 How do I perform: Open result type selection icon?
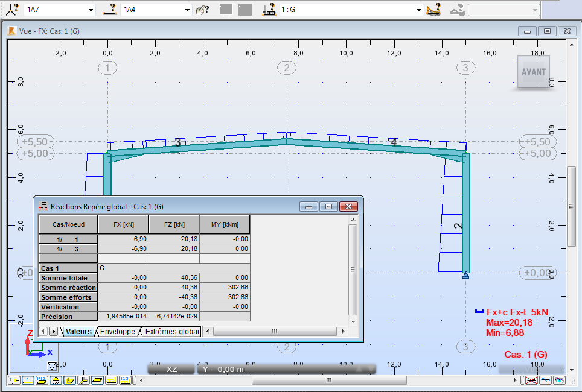coord(433,9)
